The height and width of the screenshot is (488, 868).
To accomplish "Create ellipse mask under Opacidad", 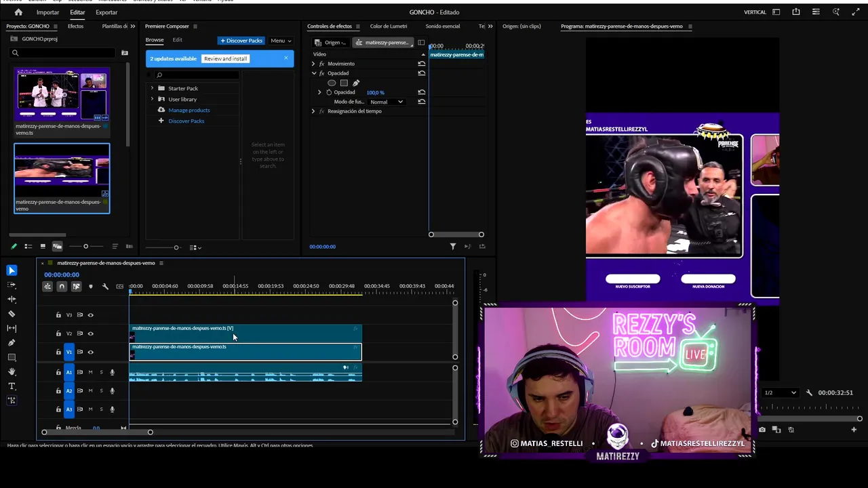I will [332, 83].
